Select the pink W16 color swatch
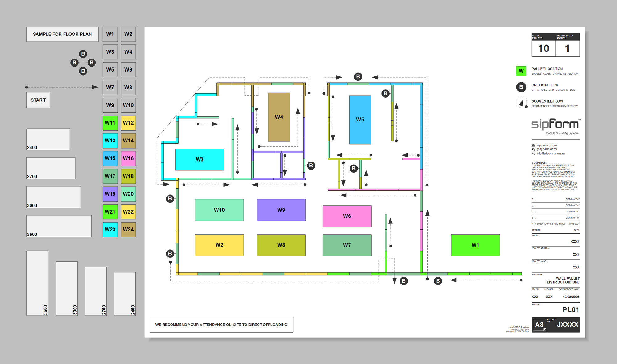 (128, 158)
